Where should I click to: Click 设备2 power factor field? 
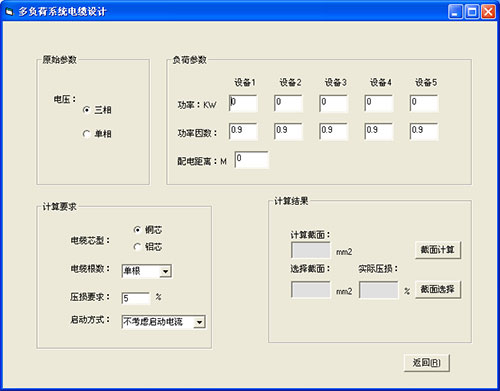click(288, 131)
